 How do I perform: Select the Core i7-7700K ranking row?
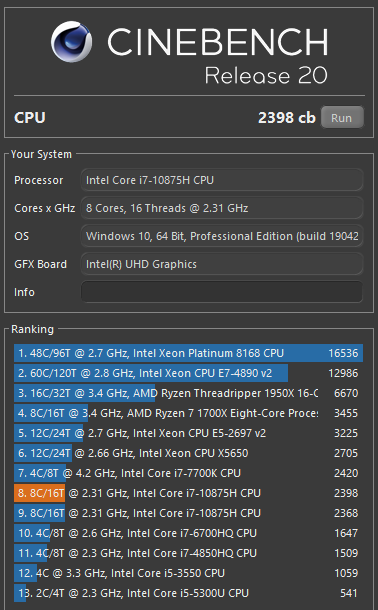pyautogui.click(x=188, y=473)
